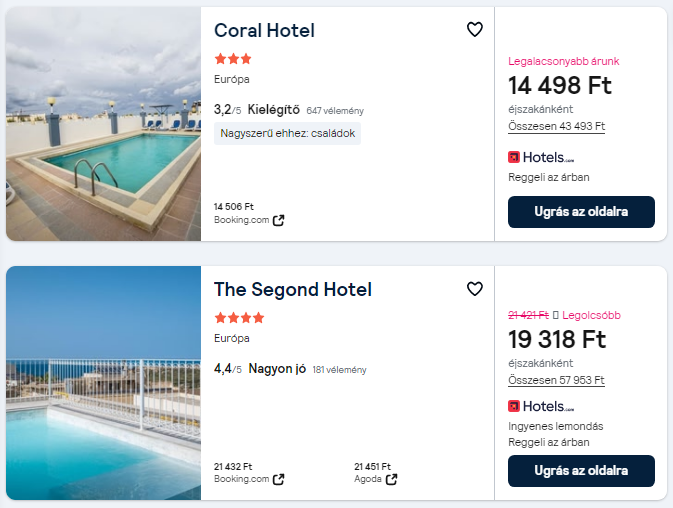View The Segond Hotel pool photo
The height and width of the screenshot is (508, 673).
[x=103, y=383]
